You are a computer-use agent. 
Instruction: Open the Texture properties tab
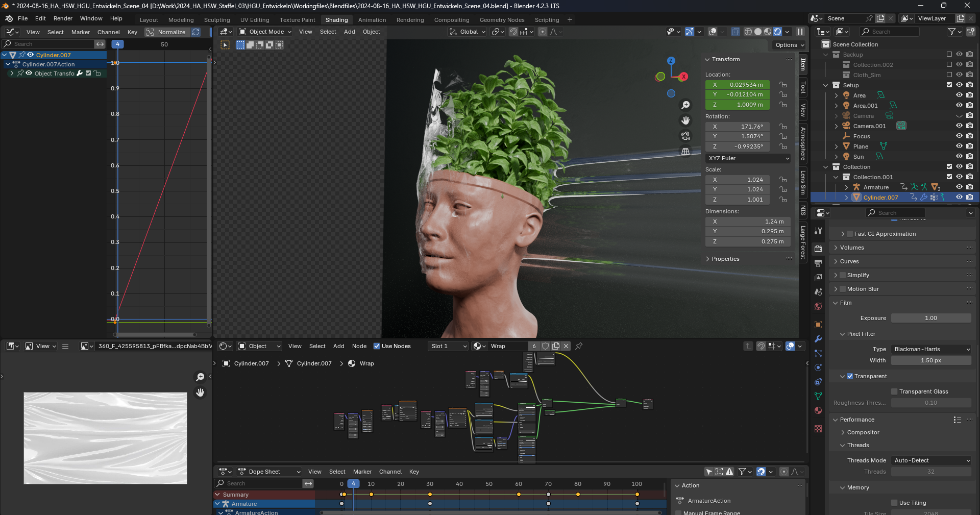[x=818, y=429]
